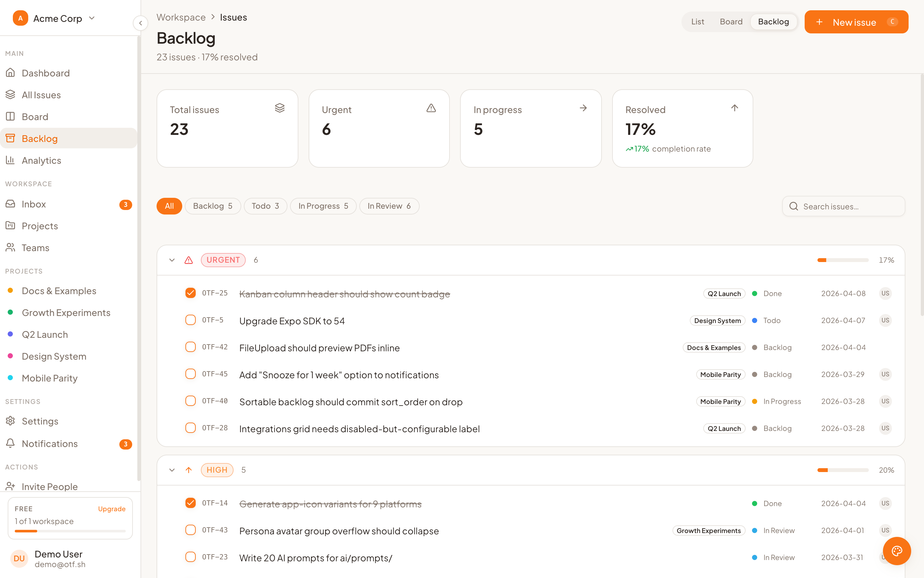This screenshot has width=924, height=578.
Task: Check the OTF-43 Persona avatar checkbox
Action: tap(191, 530)
